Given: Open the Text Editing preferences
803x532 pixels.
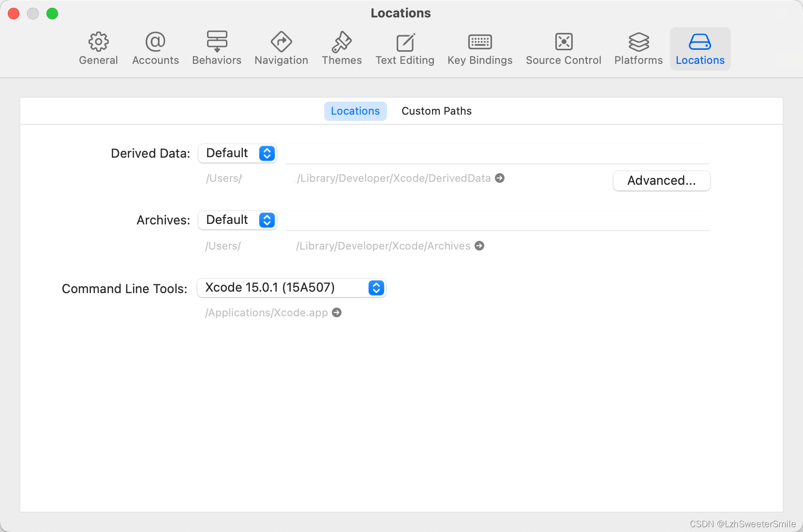Looking at the screenshot, I should 405,48.
